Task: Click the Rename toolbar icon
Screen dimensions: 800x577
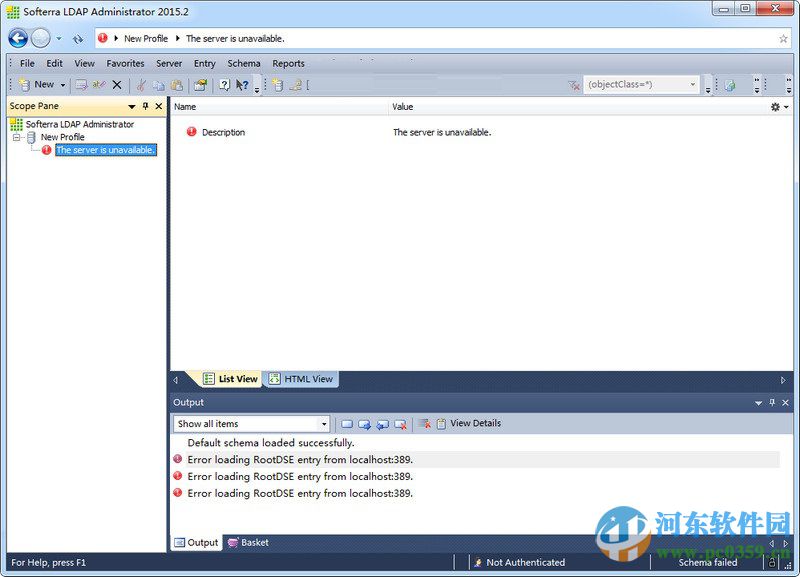Action: click(x=99, y=85)
